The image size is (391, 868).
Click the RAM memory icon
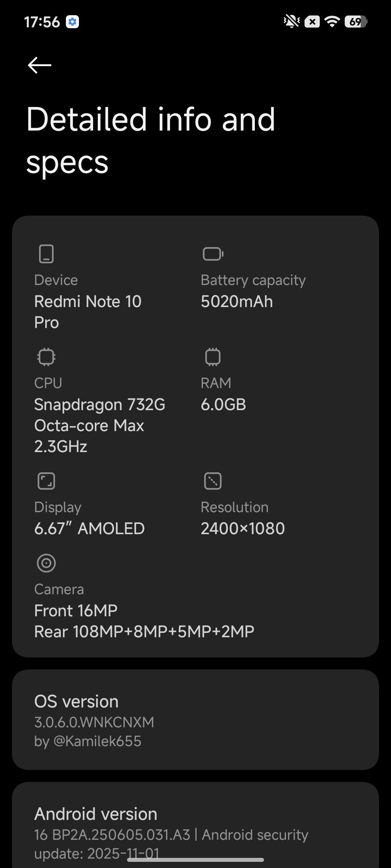pos(213,357)
